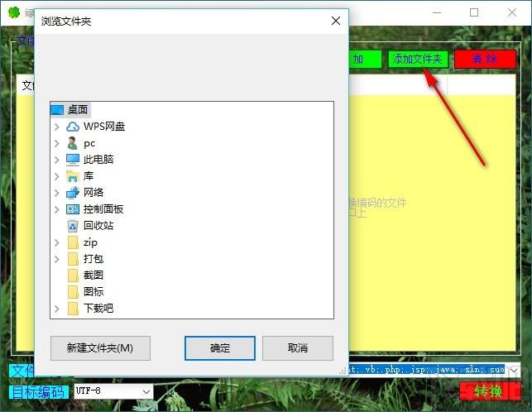Expand the 网络 tree node
This screenshot has width=532, height=412.
click(57, 193)
